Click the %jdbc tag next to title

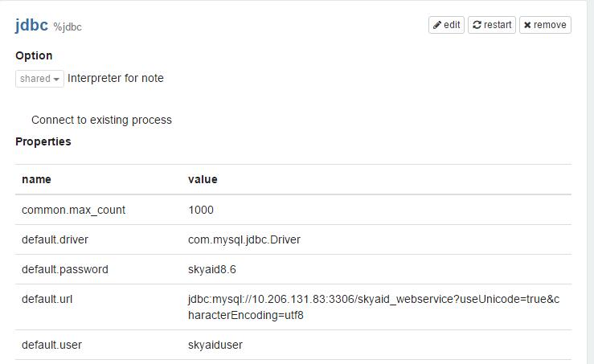[x=68, y=27]
